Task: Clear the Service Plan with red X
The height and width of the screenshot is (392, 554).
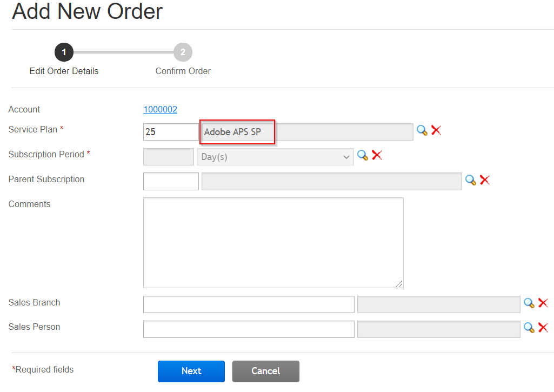Action: tap(436, 130)
